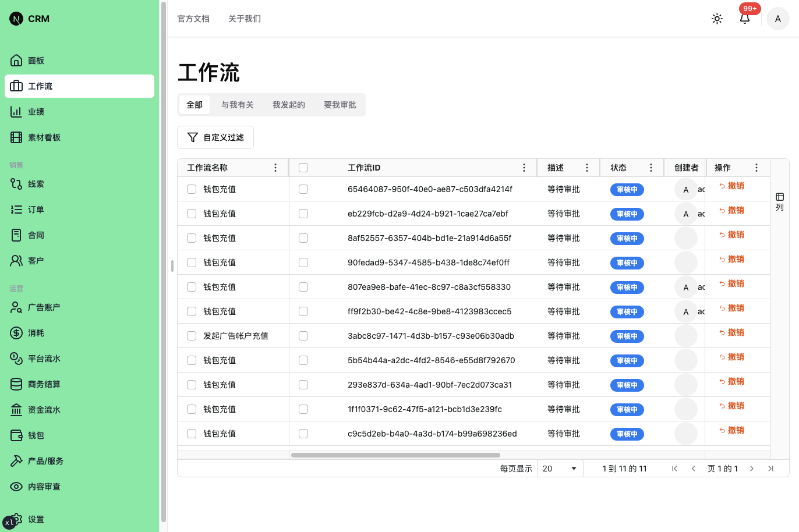Click 撤销 on the first workflow row

point(731,186)
